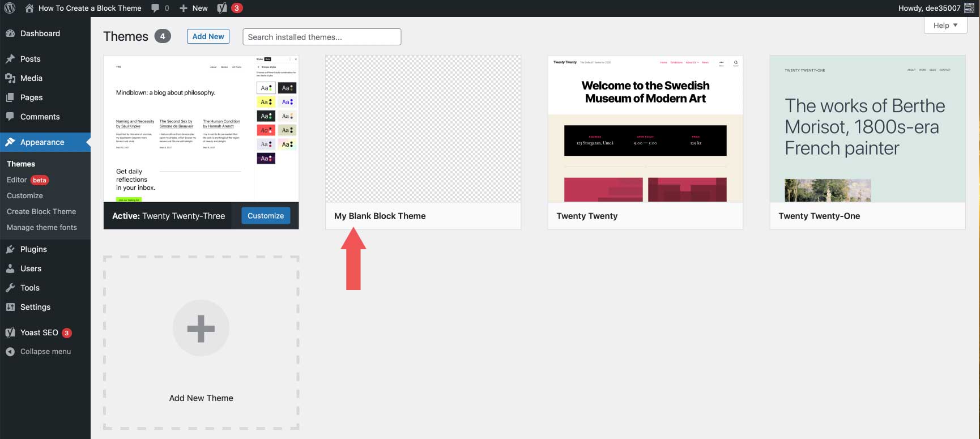Click the Twenty Twenty-One theme name
The height and width of the screenshot is (439, 980).
pyautogui.click(x=819, y=216)
